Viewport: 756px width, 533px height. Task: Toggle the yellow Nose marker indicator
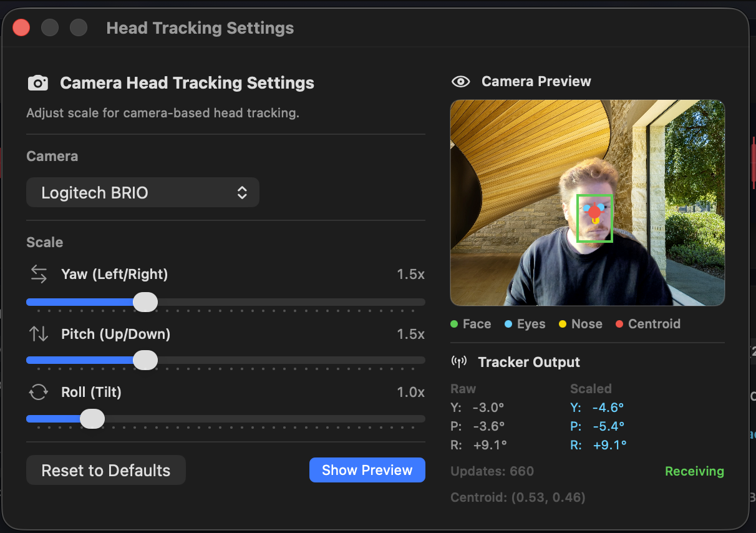(563, 324)
